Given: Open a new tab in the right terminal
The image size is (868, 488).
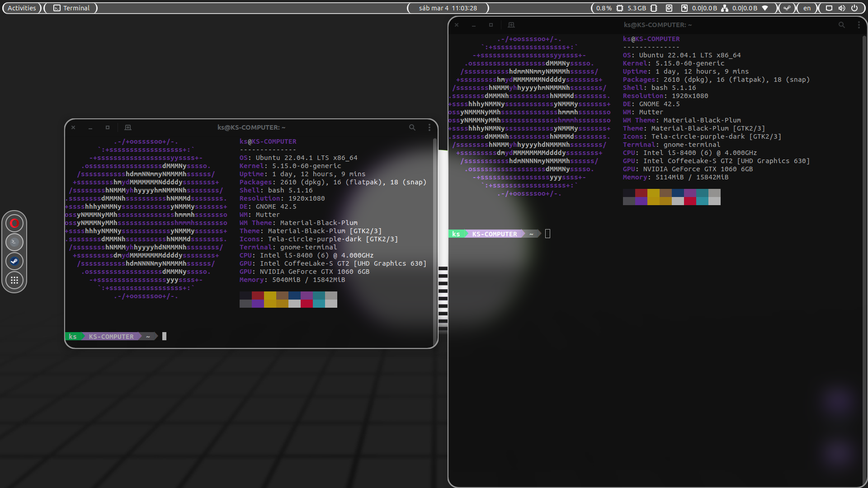Looking at the screenshot, I should (x=511, y=25).
